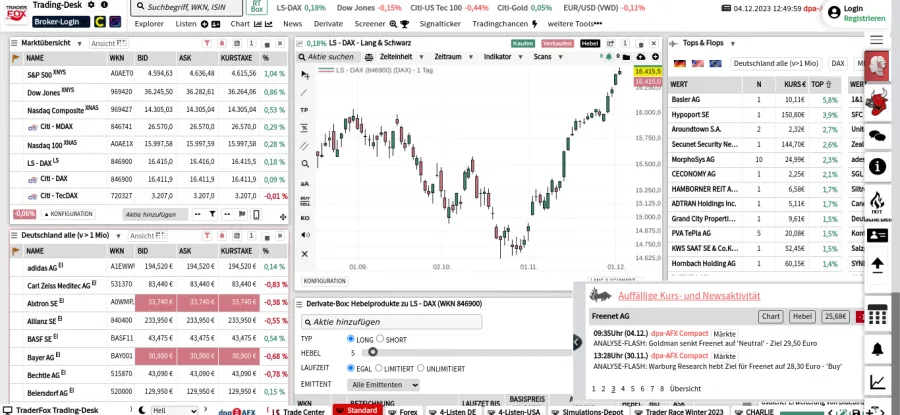Click the share icon in the chart header

click(x=610, y=43)
